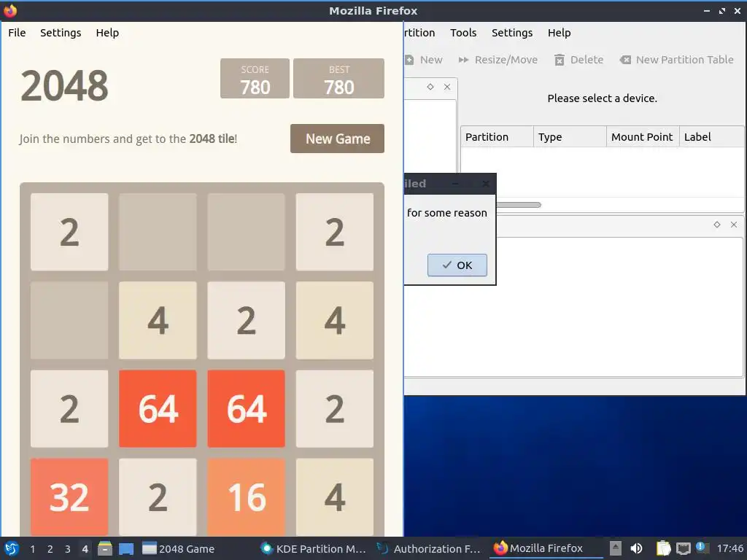Switch to Authorization Failed taskbar entry
The height and width of the screenshot is (560, 747).
coord(429,548)
